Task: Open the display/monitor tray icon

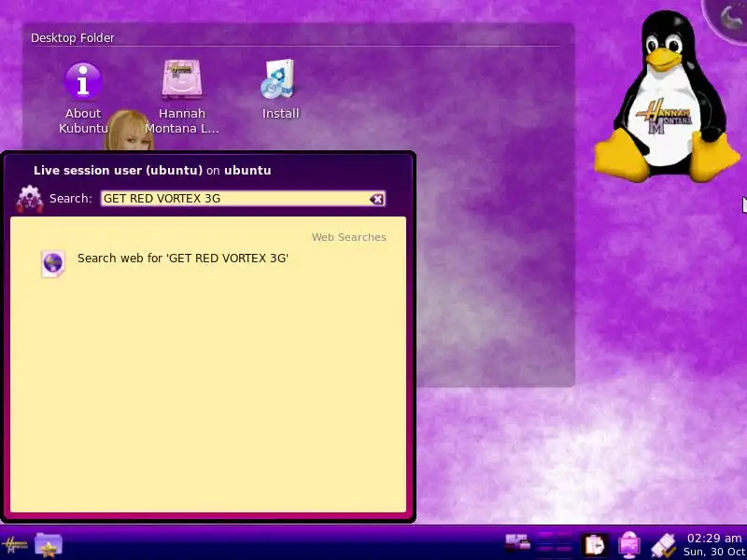Action: click(x=628, y=544)
